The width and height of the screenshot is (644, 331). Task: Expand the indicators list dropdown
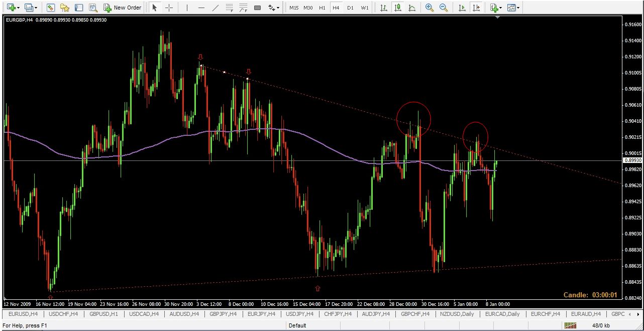(496, 8)
